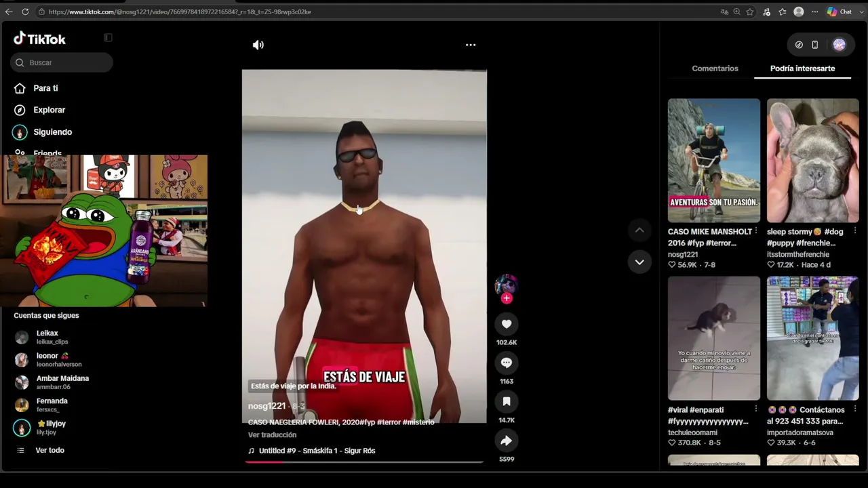The width and height of the screenshot is (868, 488).
Task: Open browser settings and more menu
Action: pyautogui.click(x=815, y=12)
